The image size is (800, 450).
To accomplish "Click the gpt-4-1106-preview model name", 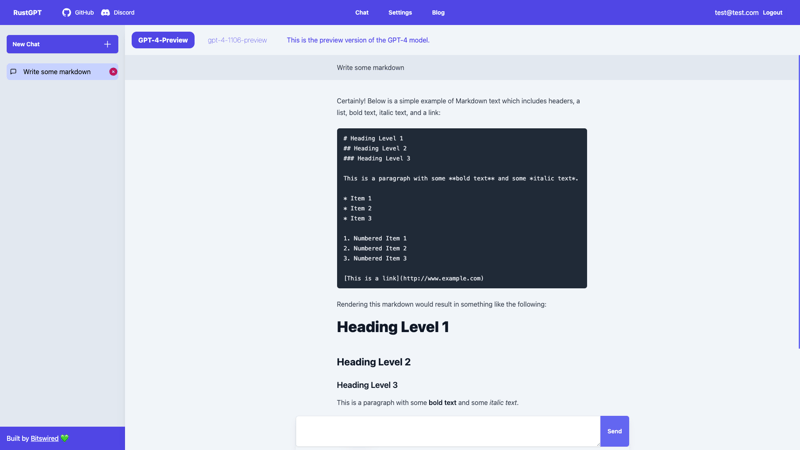I will click(237, 40).
